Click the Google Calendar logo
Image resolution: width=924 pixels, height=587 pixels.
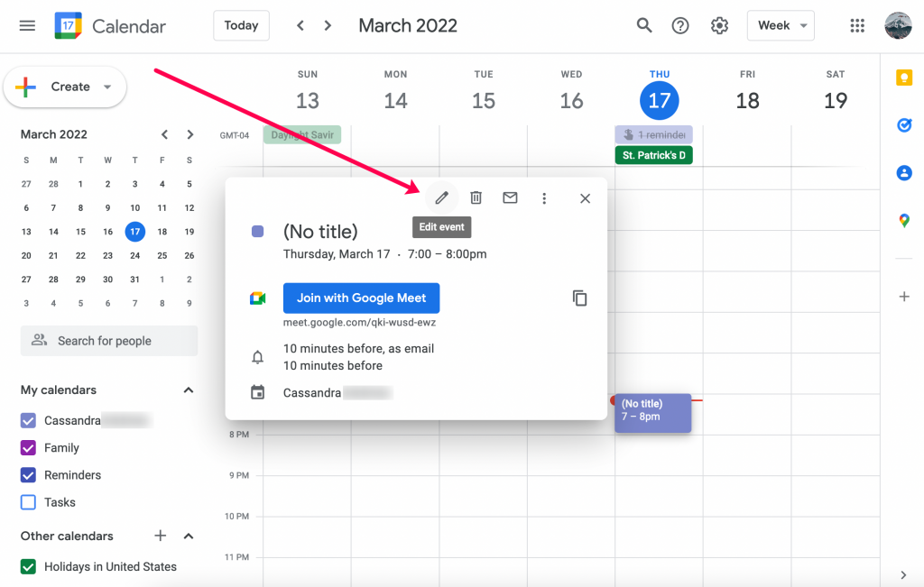tap(69, 25)
